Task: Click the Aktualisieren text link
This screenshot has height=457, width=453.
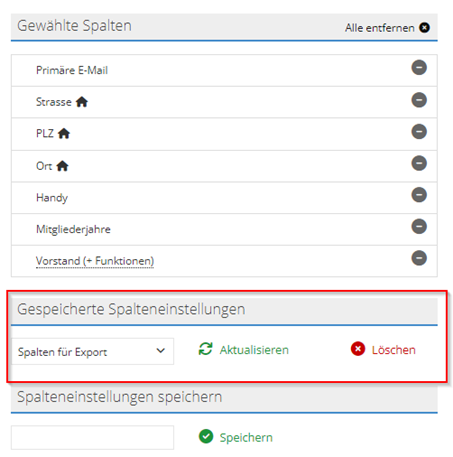Action: 254,350
